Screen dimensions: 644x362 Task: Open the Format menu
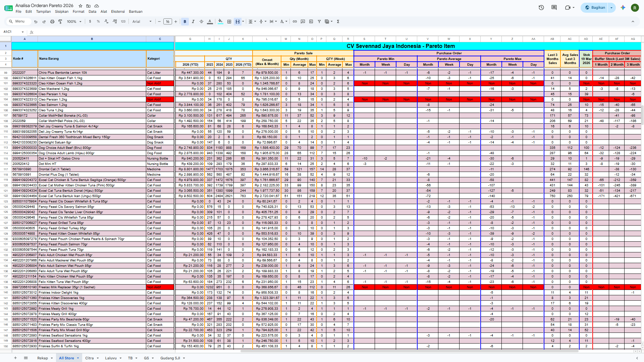coord(78,11)
